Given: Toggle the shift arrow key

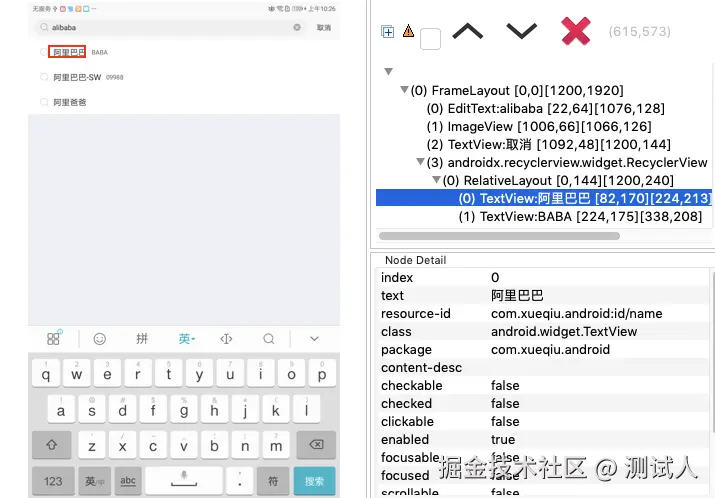Looking at the screenshot, I should [52, 445].
